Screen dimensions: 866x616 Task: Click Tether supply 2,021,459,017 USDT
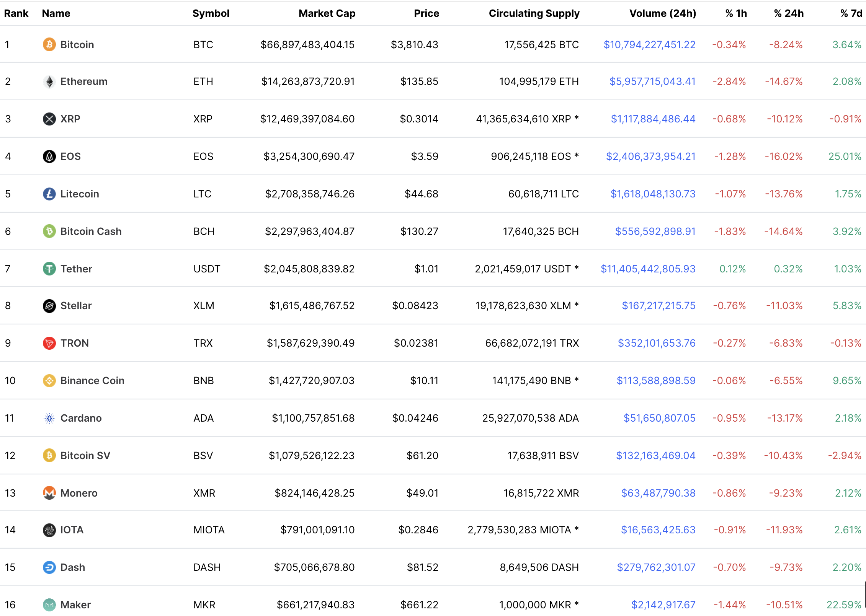click(527, 269)
